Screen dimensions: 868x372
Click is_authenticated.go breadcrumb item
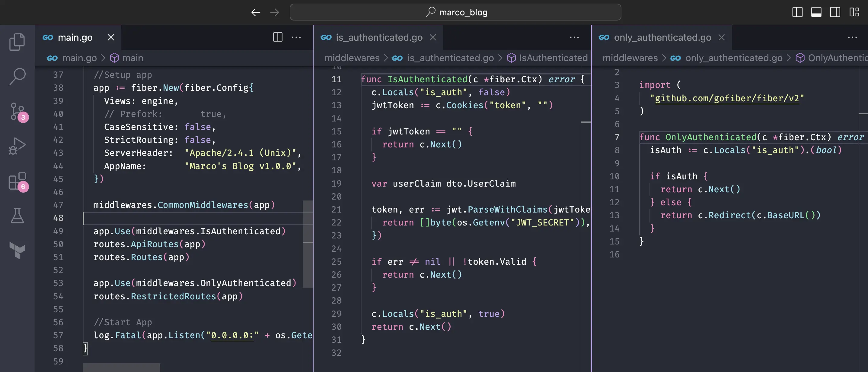tap(443, 58)
